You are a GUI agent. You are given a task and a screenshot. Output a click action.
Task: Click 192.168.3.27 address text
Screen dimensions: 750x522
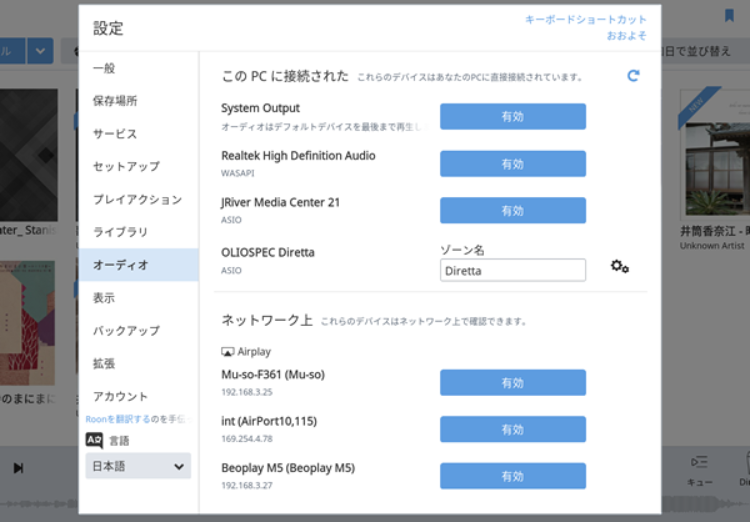point(247,485)
